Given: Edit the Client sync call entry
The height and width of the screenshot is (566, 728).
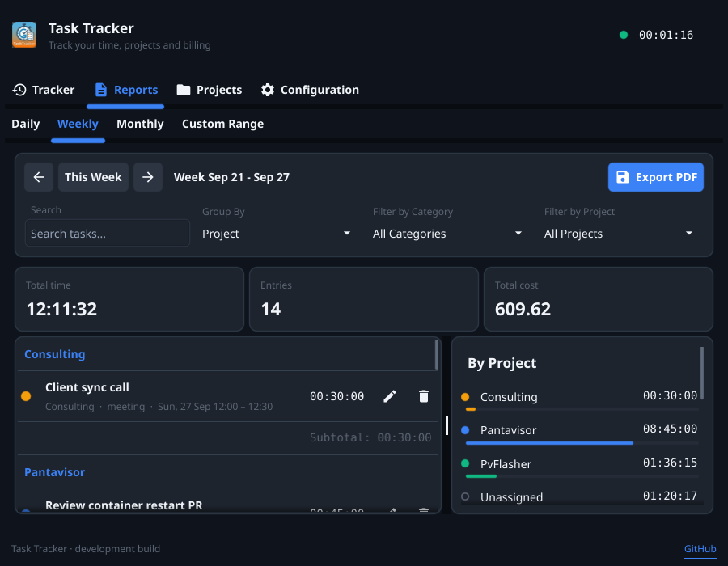Looking at the screenshot, I should click(x=390, y=396).
